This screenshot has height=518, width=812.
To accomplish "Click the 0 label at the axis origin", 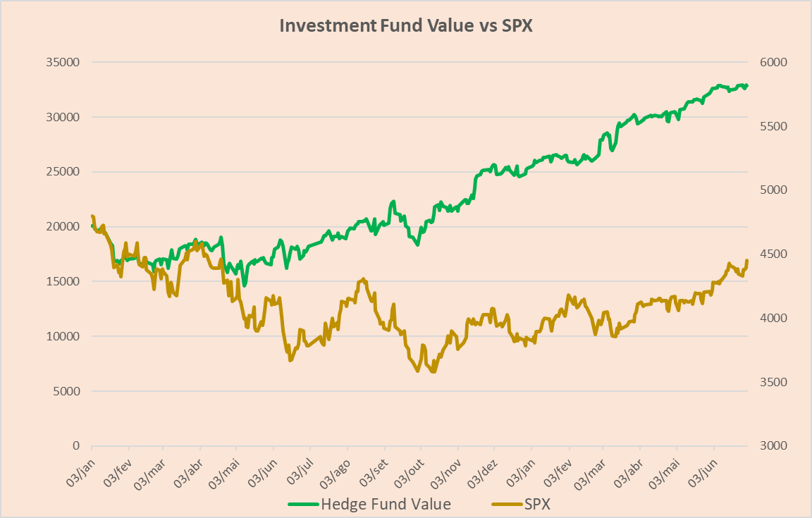I will point(74,446).
